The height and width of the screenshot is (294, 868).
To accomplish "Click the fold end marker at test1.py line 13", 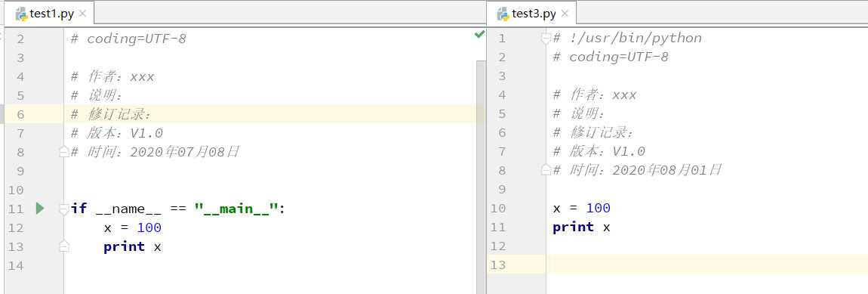I will coord(64,246).
